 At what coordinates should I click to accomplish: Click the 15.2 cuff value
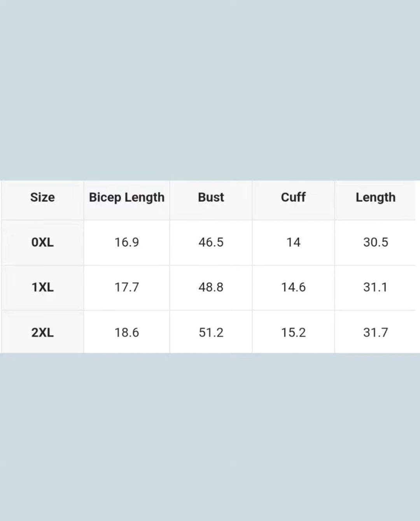click(293, 333)
